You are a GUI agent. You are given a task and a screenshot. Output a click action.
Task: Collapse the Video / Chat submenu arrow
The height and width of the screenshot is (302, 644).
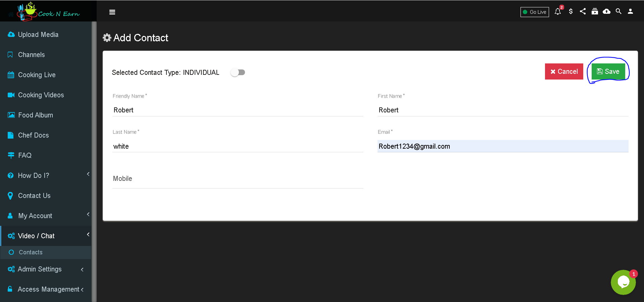(x=88, y=235)
